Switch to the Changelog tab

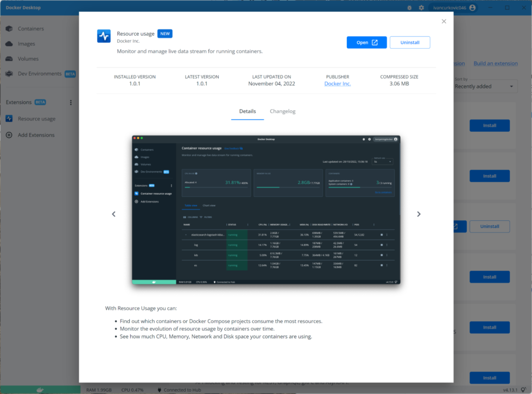point(283,111)
